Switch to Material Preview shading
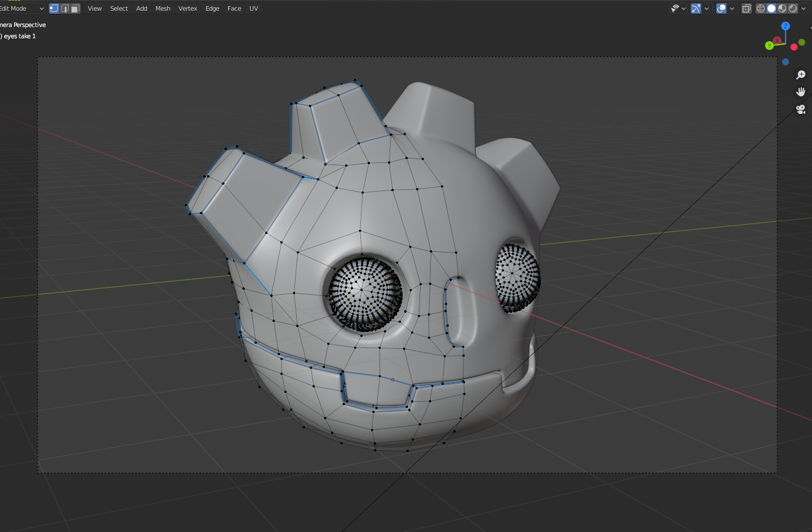 pos(782,8)
